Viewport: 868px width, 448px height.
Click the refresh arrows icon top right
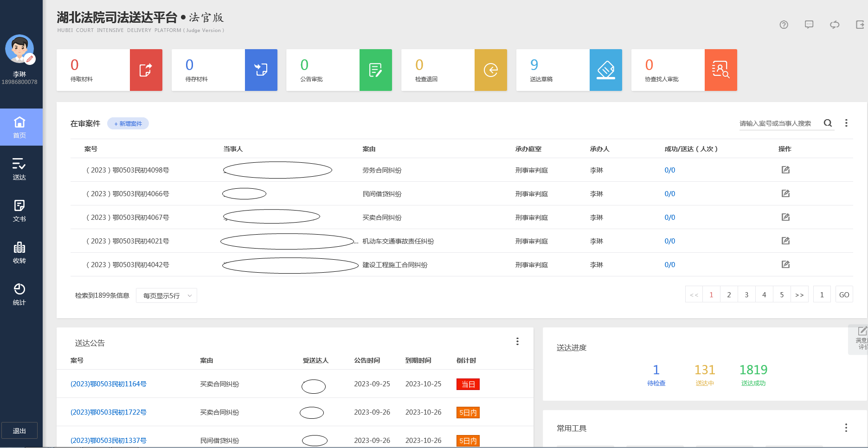(835, 25)
